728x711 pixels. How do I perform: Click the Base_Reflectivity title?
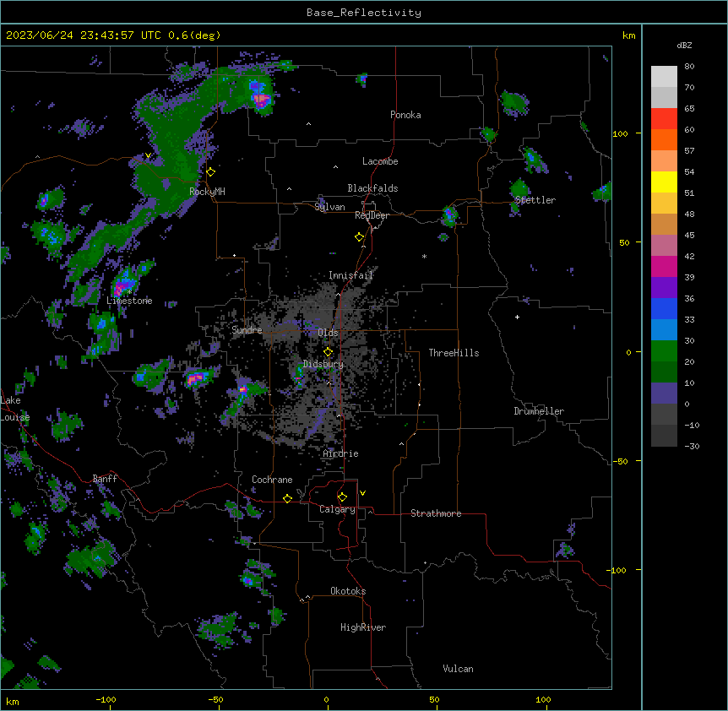(x=364, y=13)
